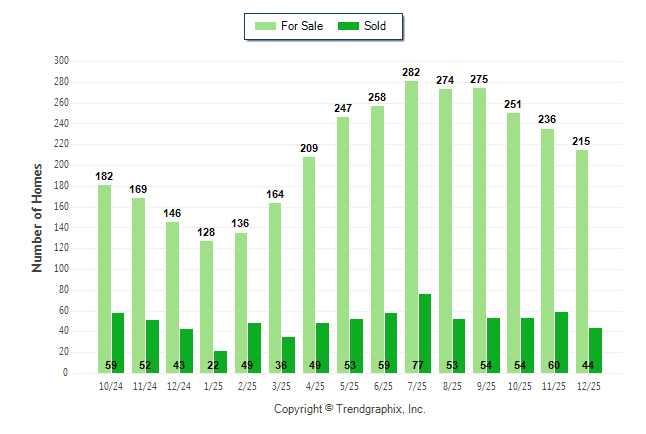This screenshot has width=646, height=434.
Task: Click the 9/25 x-axis label
Action: pyautogui.click(x=486, y=386)
